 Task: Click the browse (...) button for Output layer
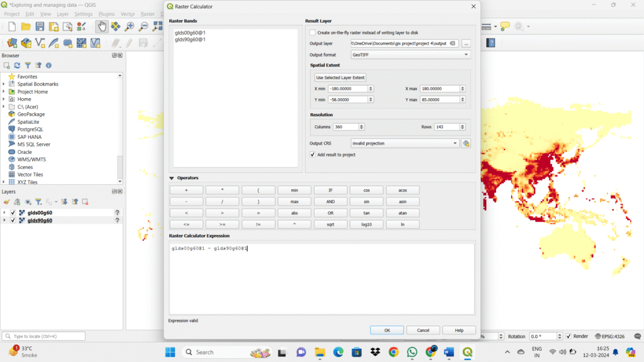[466, 43]
